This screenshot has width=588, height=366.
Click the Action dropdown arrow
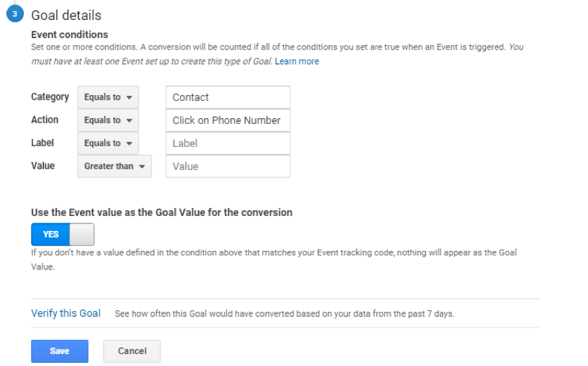(x=129, y=120)
